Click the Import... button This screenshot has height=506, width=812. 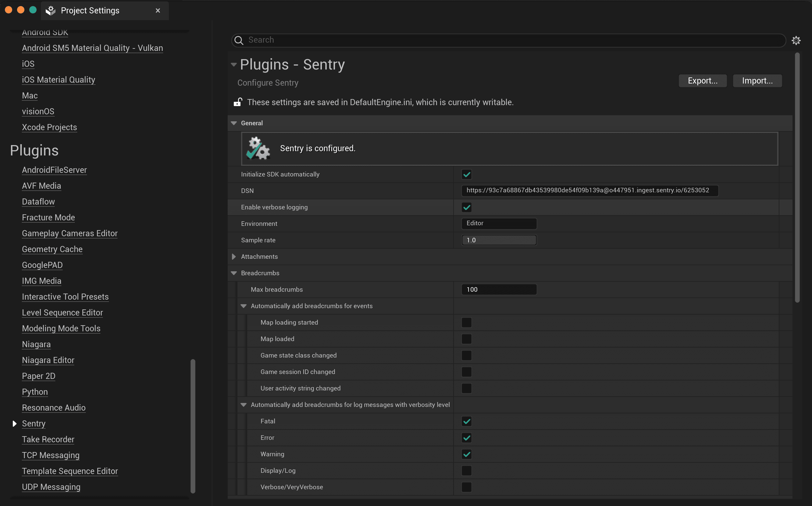click(x=757, y=81)
